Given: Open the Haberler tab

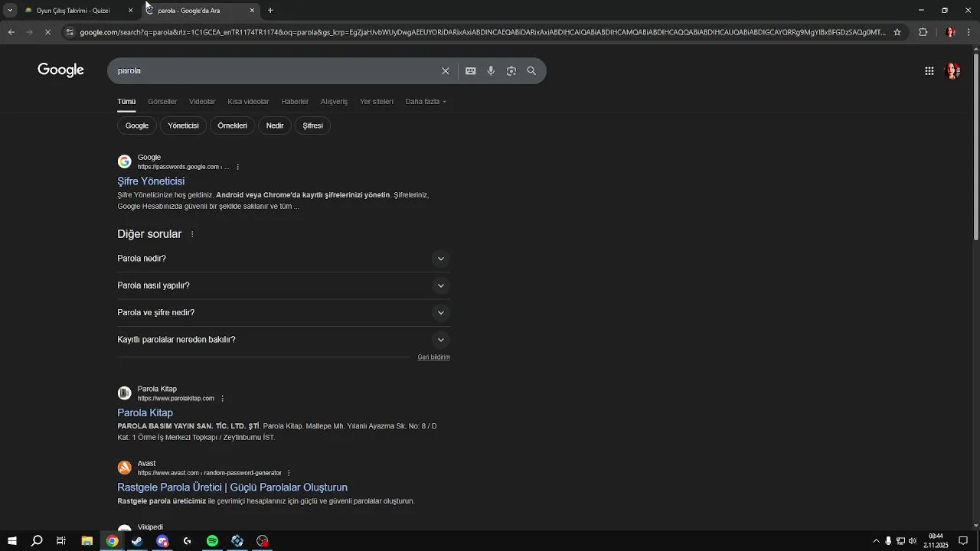Looking at the screenshot, I should pyautogui.click(x=295, y=102).
